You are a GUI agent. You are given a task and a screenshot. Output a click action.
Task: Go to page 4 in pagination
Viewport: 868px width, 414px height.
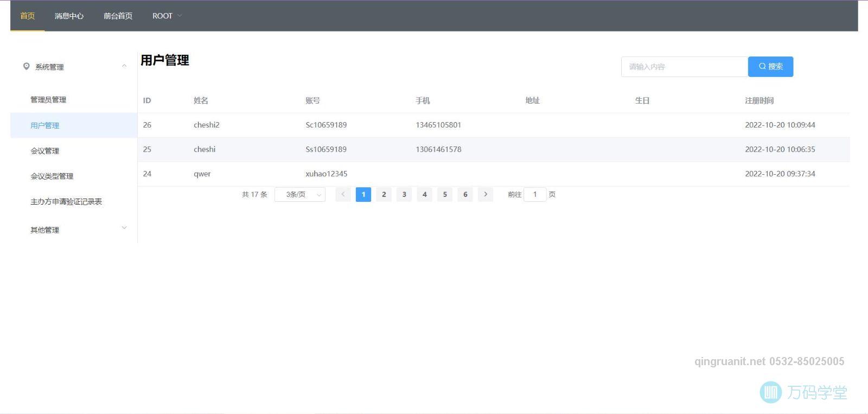click(424, 194)
